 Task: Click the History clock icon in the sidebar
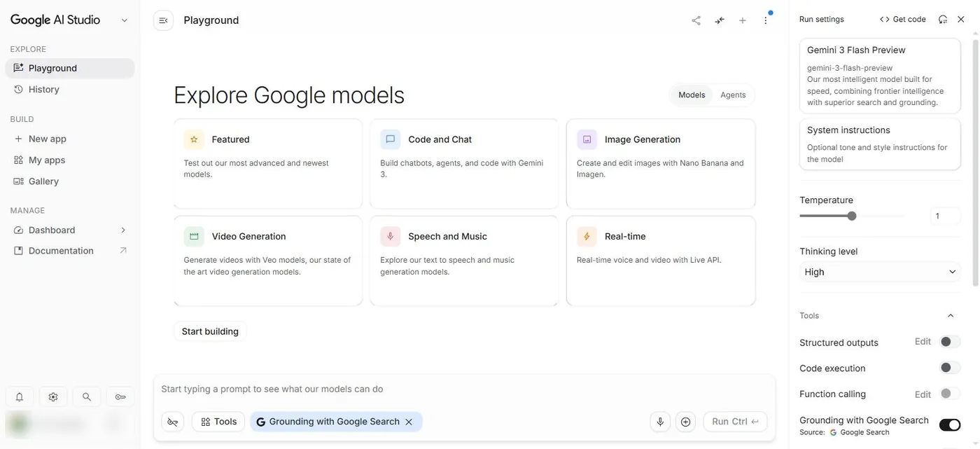tap(19, 90)
